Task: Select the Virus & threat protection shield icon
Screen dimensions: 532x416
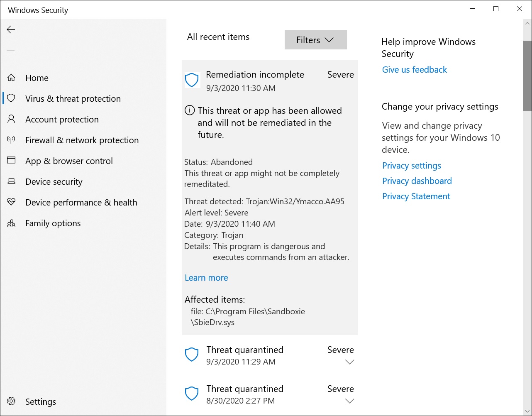Action: tap(11, 98)
